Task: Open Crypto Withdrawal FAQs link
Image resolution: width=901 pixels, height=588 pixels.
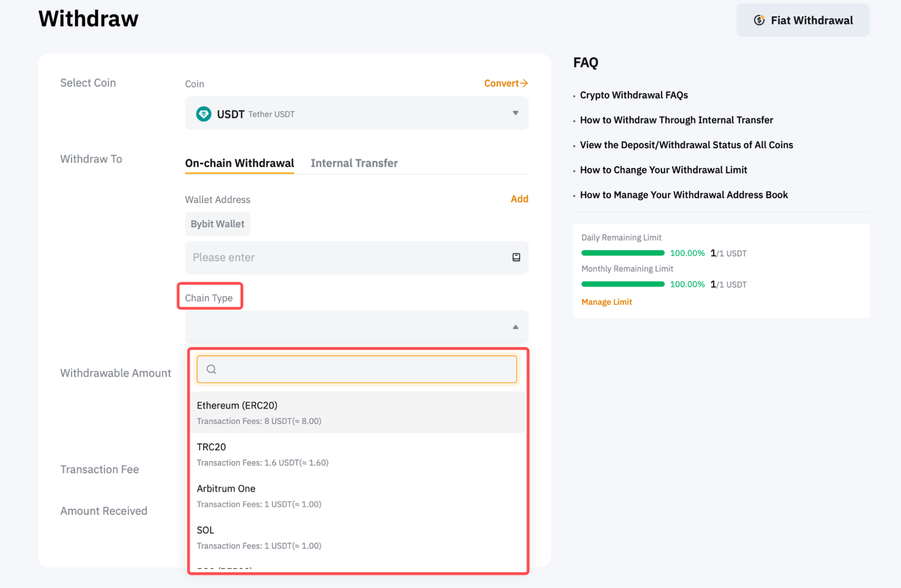Action: (633, 95)
